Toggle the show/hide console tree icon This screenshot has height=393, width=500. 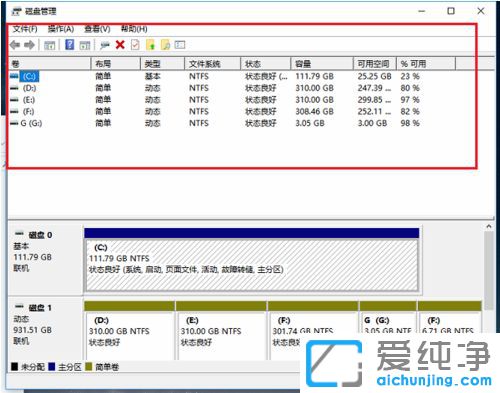coord(49,45)
